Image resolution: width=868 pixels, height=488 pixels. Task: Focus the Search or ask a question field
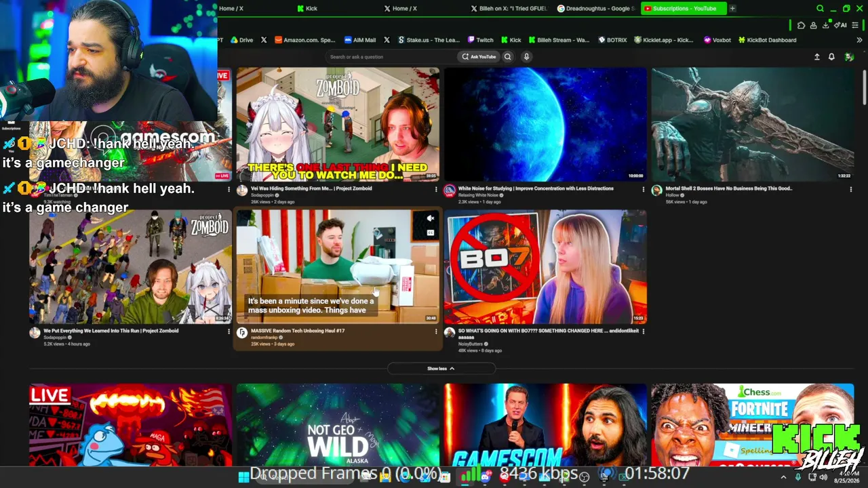coord(390,57)
